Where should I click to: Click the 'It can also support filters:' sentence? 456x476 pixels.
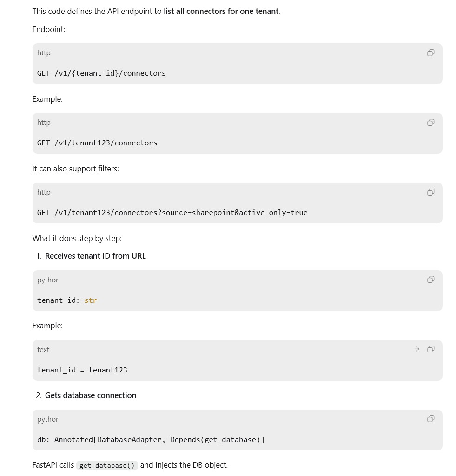(x=76, y=169)
